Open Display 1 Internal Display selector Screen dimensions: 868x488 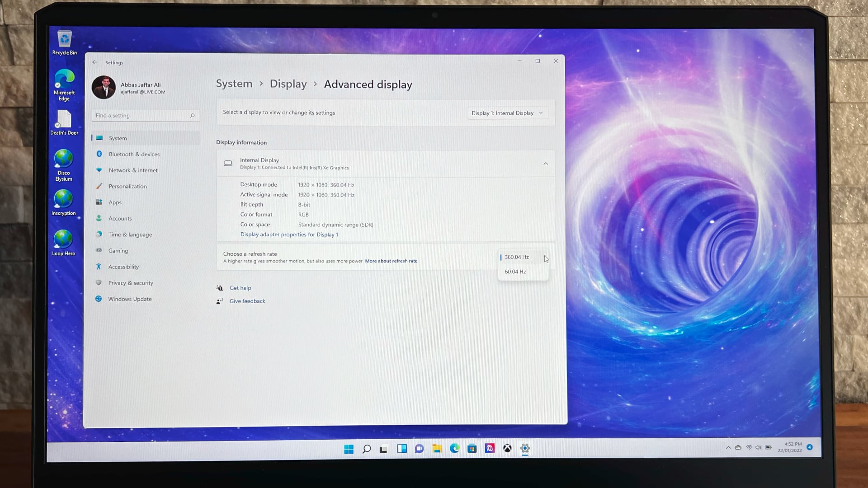coord(507,113)
